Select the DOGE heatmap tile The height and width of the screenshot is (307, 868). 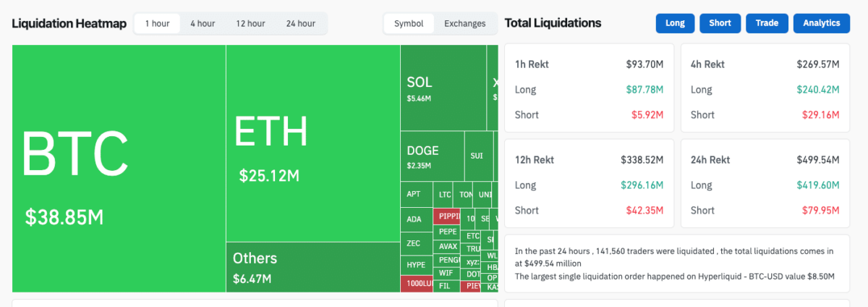(432, 156)
